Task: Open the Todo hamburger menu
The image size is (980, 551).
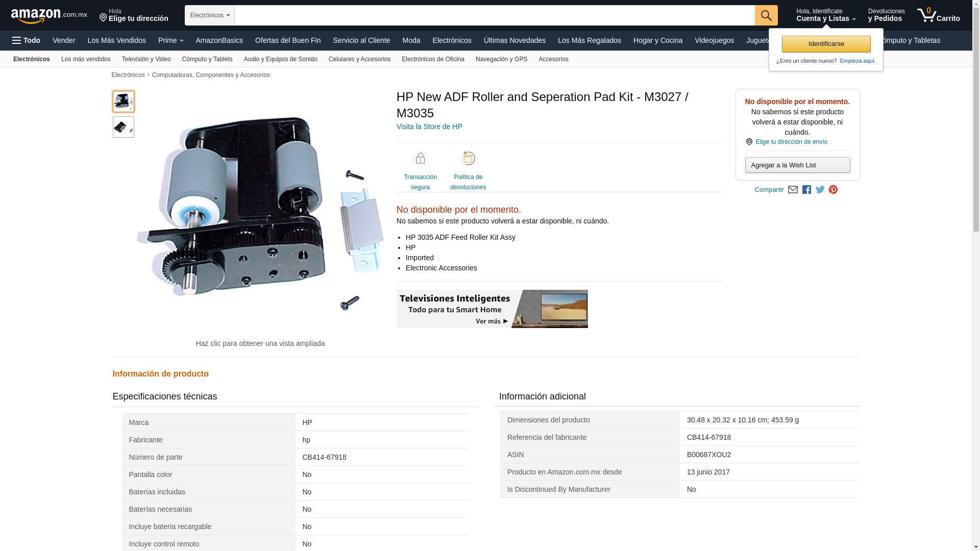Action: pos(26,40)
